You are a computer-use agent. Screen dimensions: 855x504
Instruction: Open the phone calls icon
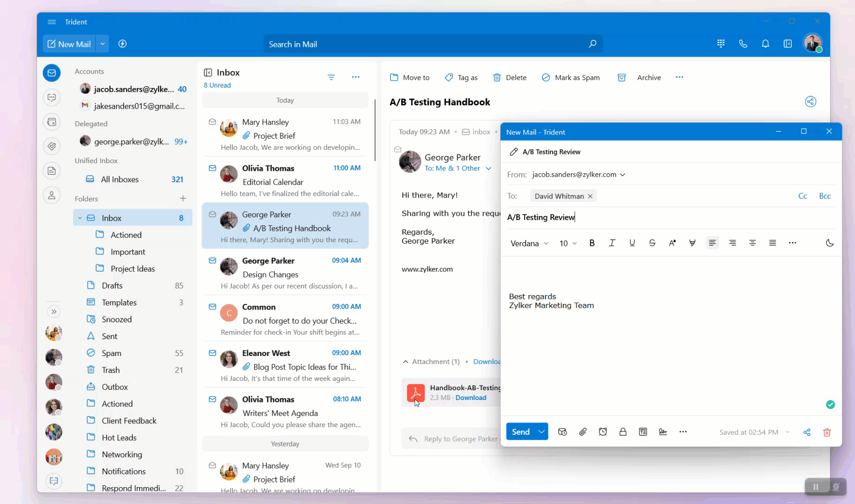tap(743, 44)
